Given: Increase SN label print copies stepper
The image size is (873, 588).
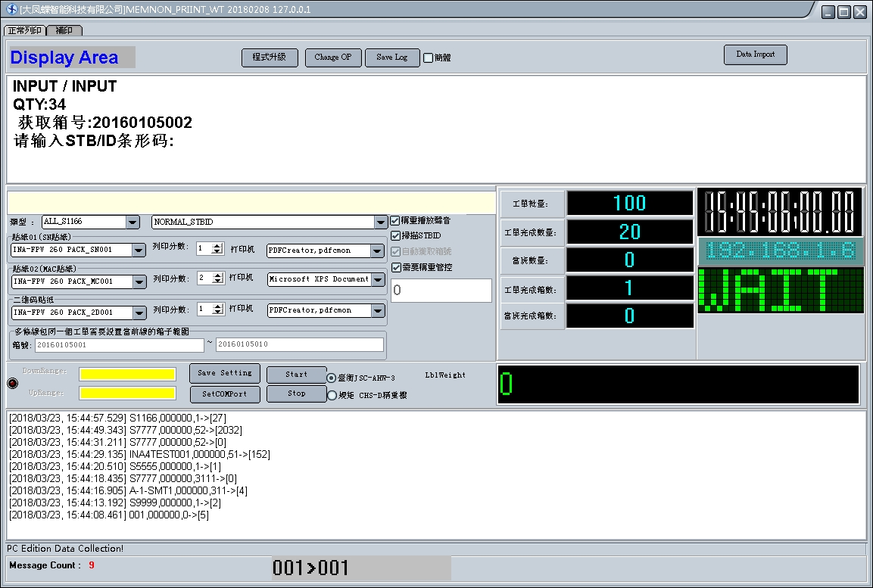Looking at the screenshot, I should pyautogui.click(x=218, y=245).
